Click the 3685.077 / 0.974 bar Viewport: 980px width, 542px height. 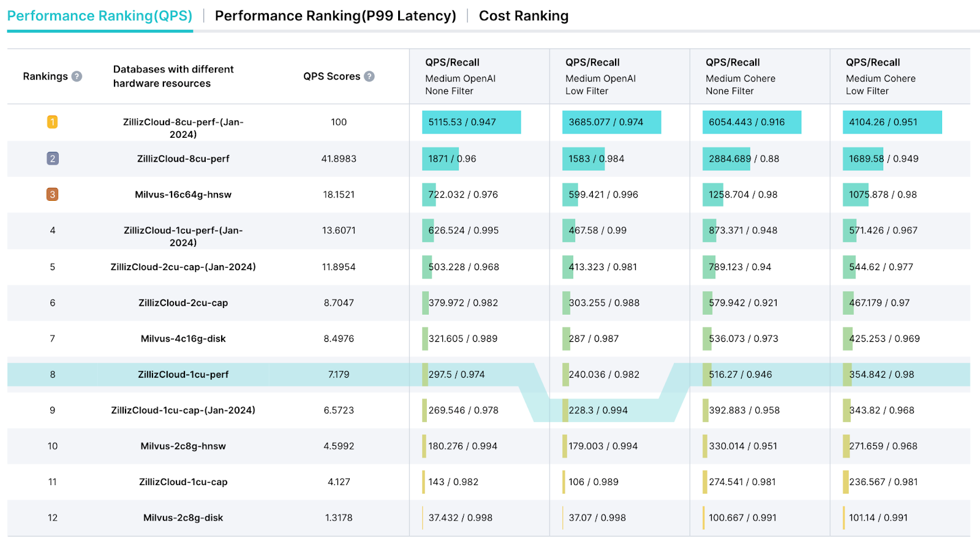(x=612, y=122)
